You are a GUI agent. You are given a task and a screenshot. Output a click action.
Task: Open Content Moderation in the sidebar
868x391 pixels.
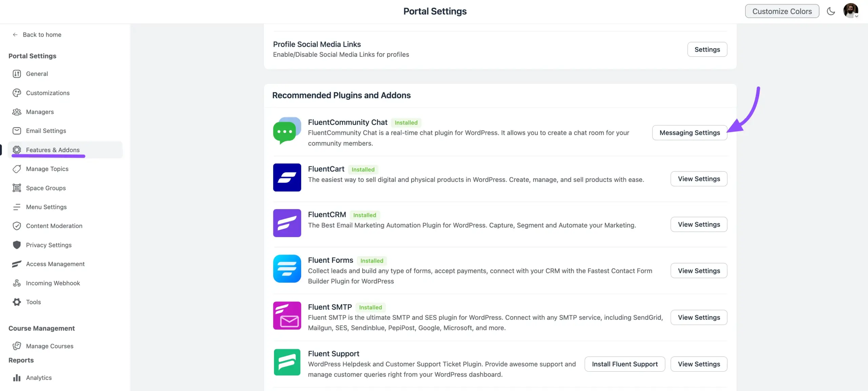click(x=54, y=226)
